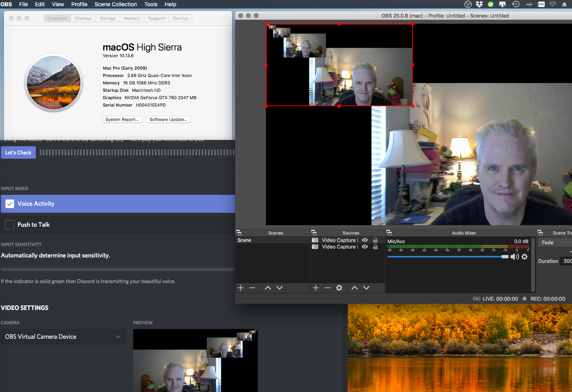The height and width of the screenshot is (392, 572).
Task: Select Push to Talk input mode
Action: point(118,225)
